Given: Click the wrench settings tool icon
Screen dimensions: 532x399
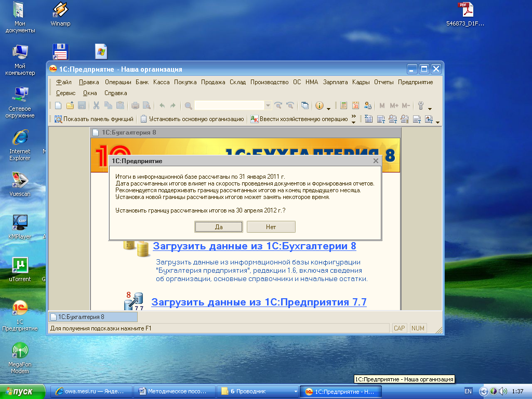Looking at the screenshot, I should [x=421, y=105].
